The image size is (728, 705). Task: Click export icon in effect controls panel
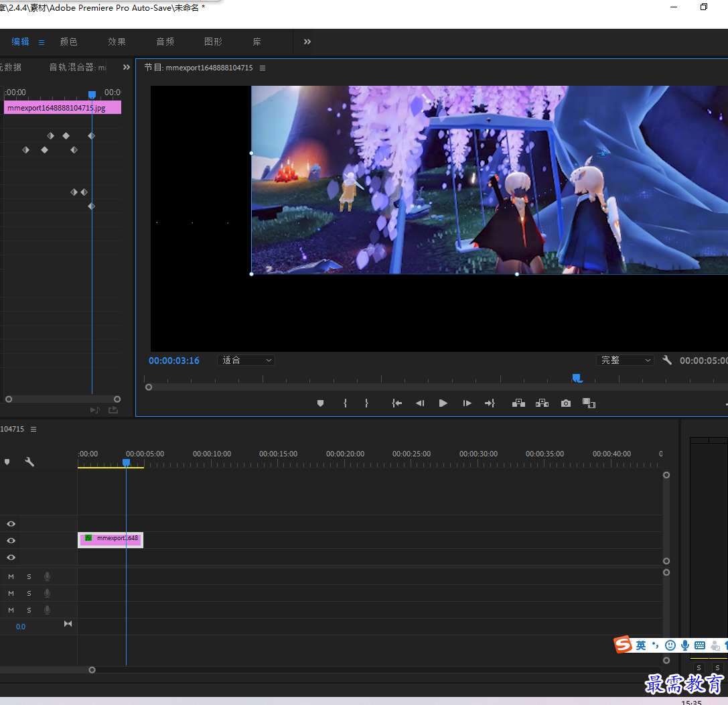pyautogui.click(x=113, y=409)
